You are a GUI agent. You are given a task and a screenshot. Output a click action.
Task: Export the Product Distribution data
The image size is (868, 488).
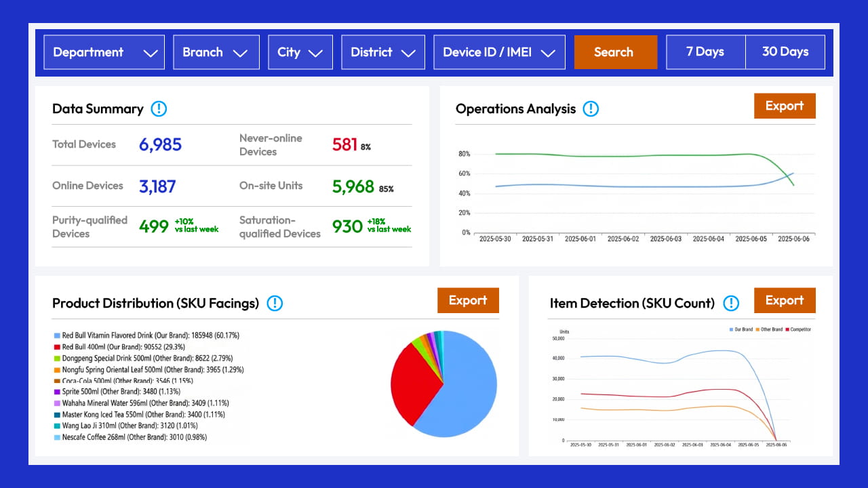click(468, 300)
